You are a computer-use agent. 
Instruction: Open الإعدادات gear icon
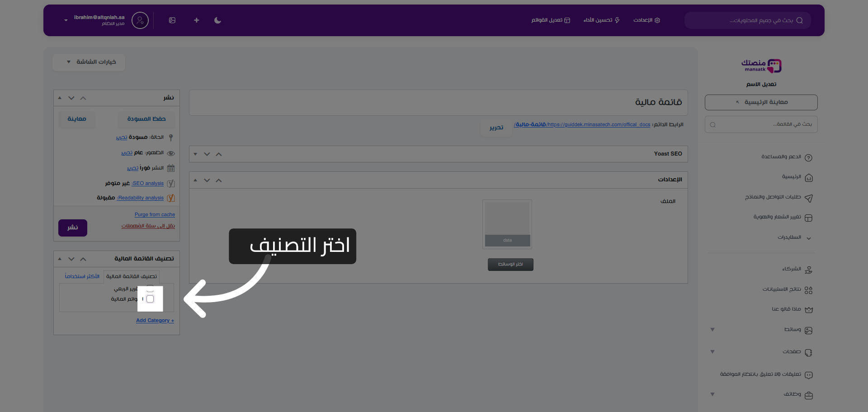tap(659, 20)
